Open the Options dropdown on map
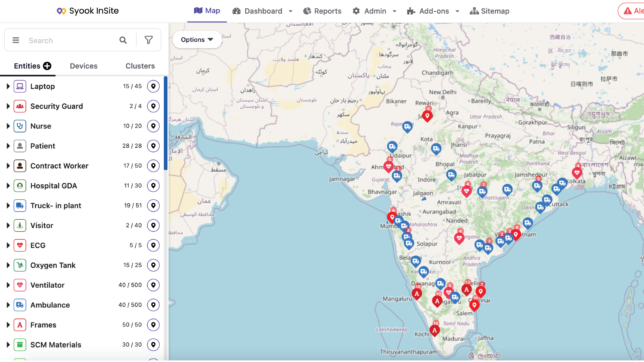This screenshot has height=362, width=644. [197, 39]
